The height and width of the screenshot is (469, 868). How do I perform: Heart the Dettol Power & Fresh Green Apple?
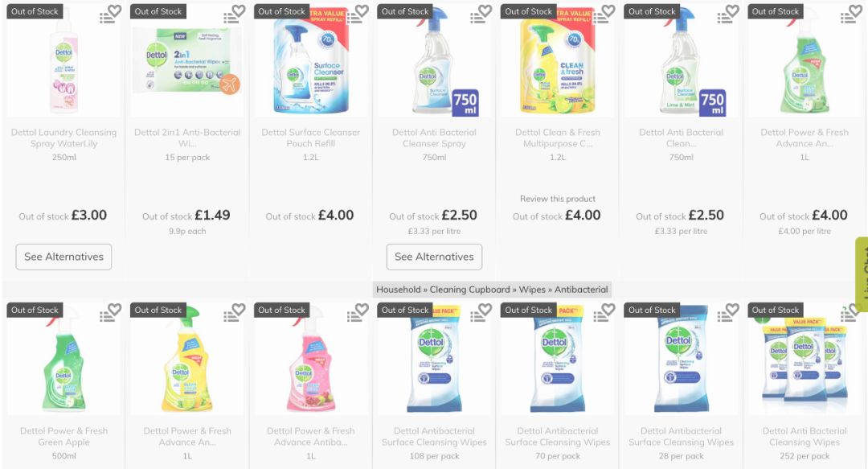tap(115, 310)
